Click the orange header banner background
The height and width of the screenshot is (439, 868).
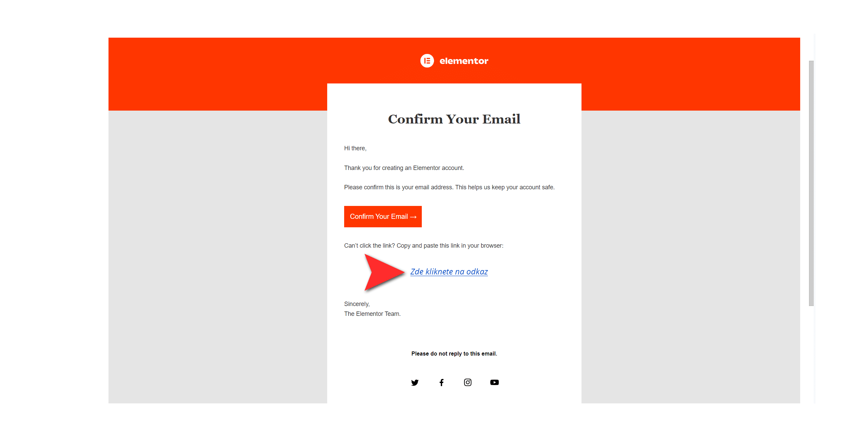click(217, 74)
